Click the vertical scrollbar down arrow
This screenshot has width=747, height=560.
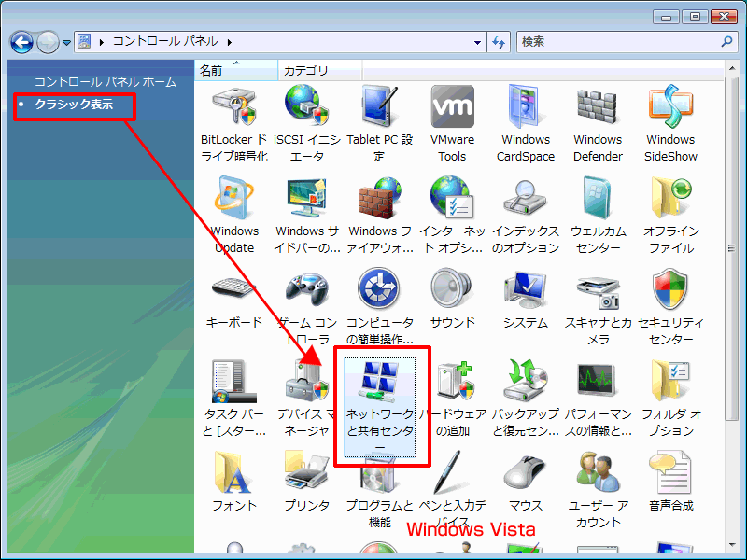click(732, 545)
